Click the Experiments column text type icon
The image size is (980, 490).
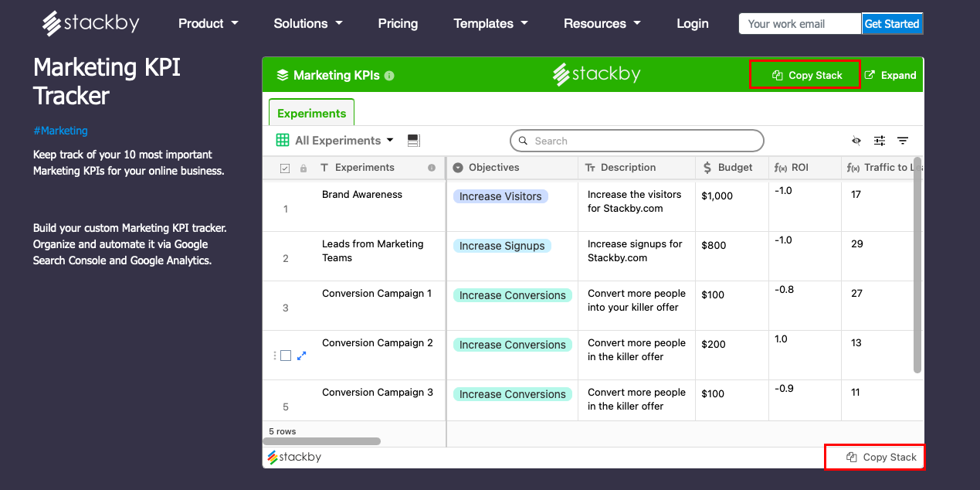click(x=324, y=168)
